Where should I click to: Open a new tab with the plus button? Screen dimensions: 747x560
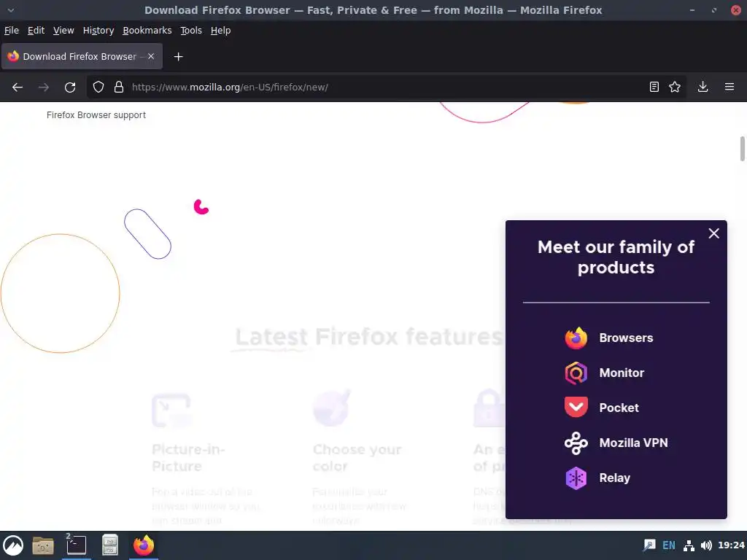(x=178, y=57)
